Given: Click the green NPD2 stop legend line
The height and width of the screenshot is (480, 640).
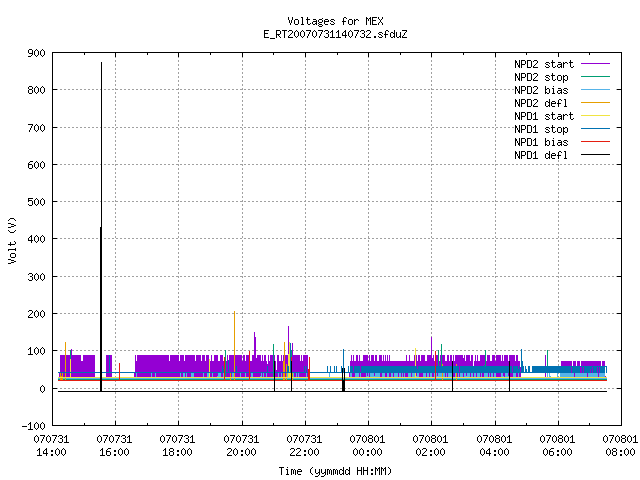Looking at the screenshot, I should point(595,76).
